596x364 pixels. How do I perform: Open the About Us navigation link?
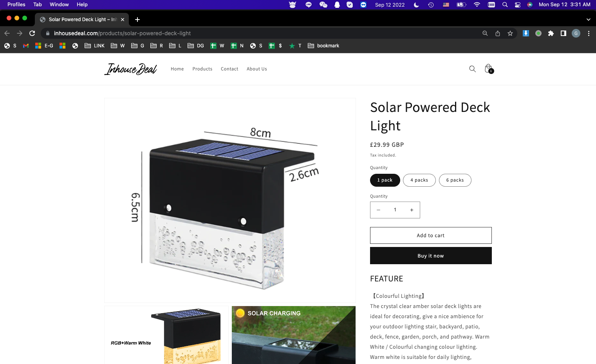pyautogui.click(x=257, y=69)
